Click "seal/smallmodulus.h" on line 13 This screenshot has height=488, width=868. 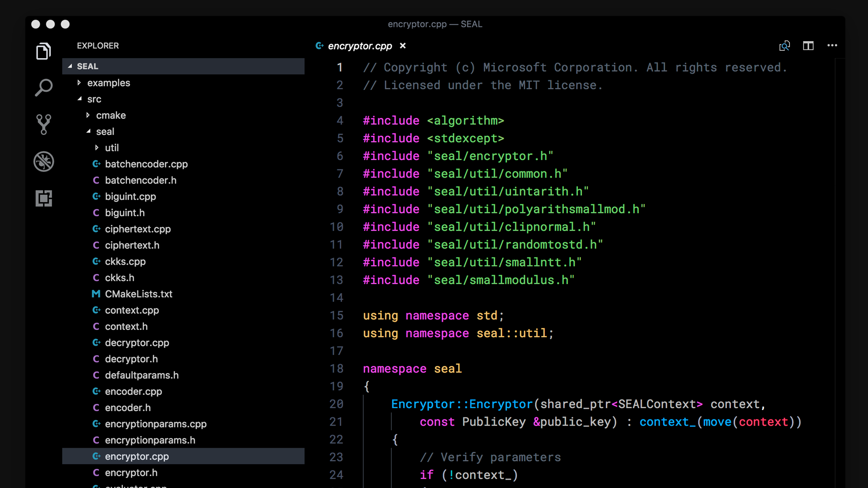(501, 280)
